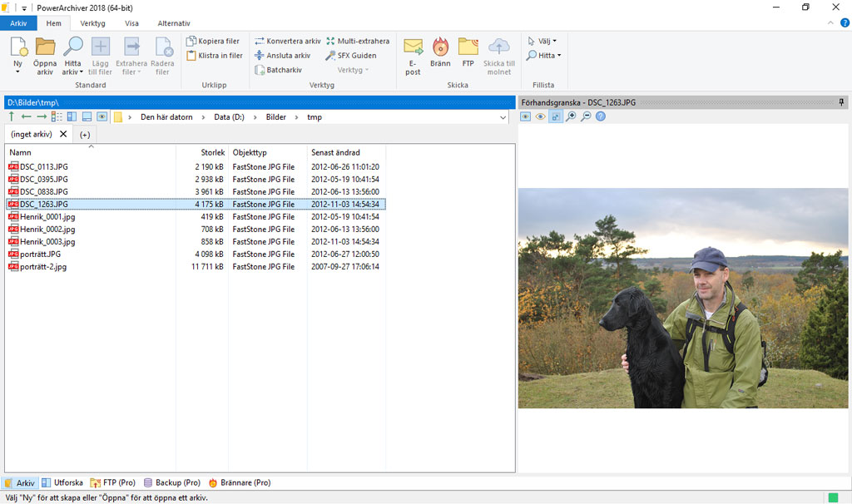852x504 pixels.
Task: Go up one folder with green up arrow
Action: click(x=12, y=116)
